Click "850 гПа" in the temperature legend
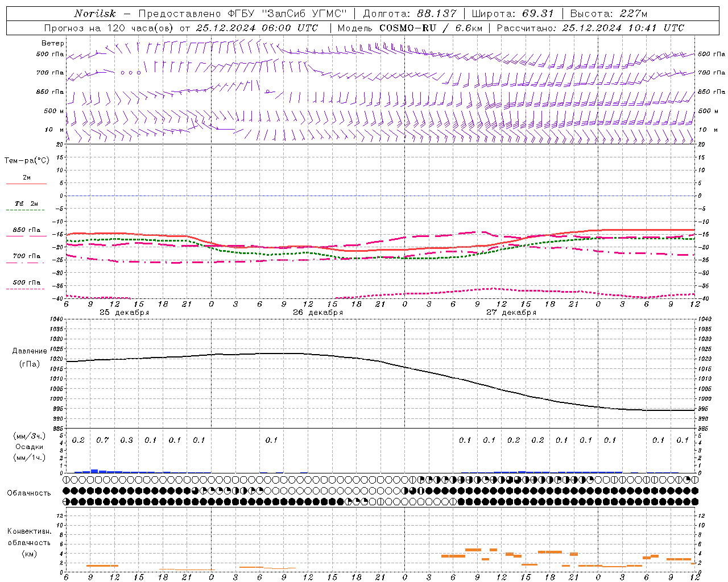 27,230
